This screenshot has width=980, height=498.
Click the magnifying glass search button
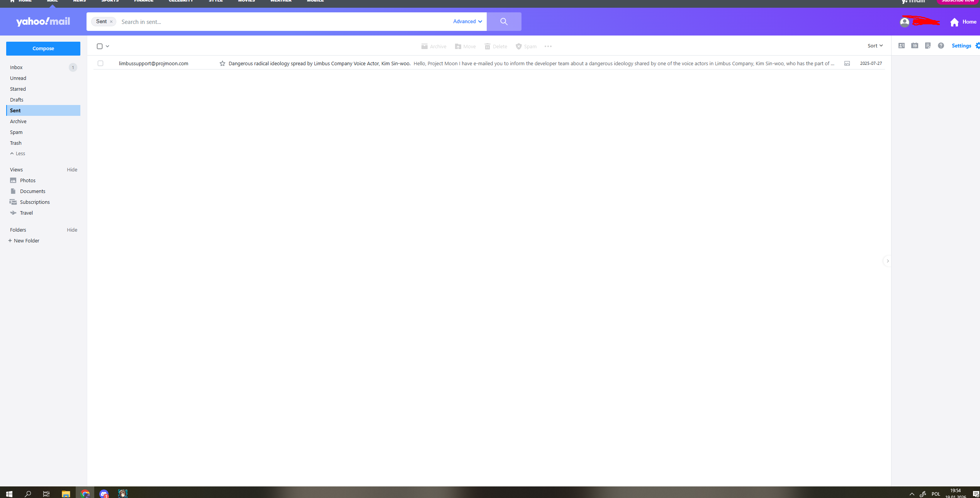[504, 22]
